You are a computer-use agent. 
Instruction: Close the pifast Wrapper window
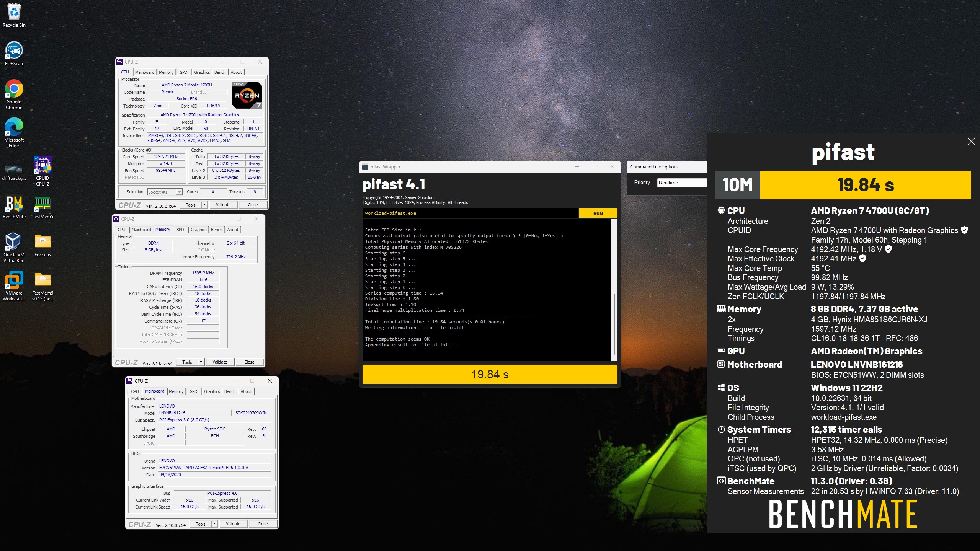[612, 167]
